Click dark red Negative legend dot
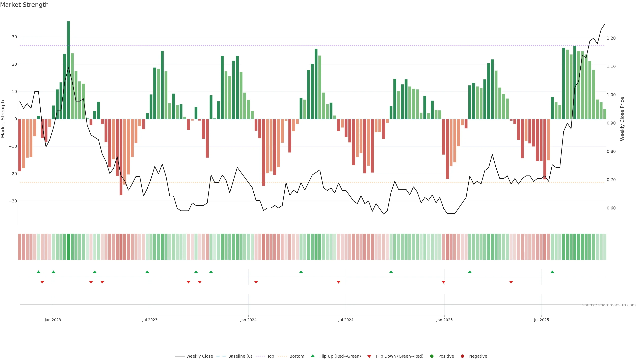This screenshot has width=644, height=362. click(x=462, y=356)
